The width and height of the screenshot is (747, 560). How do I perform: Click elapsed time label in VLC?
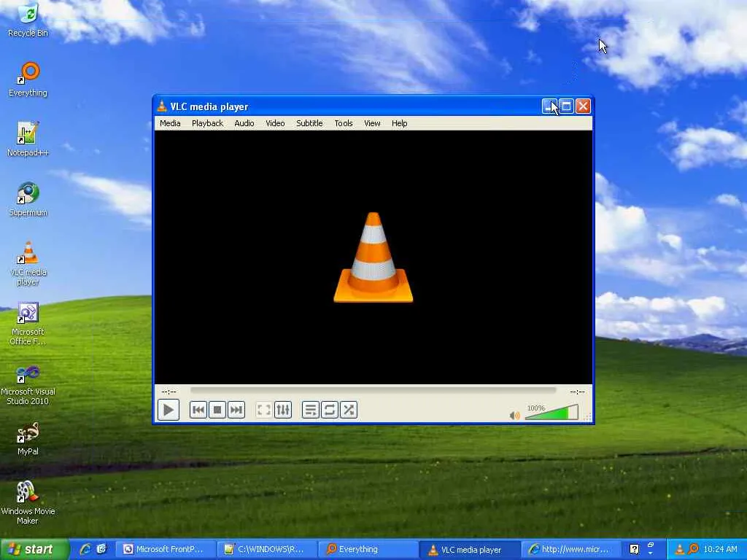click(x=169, y=392)
